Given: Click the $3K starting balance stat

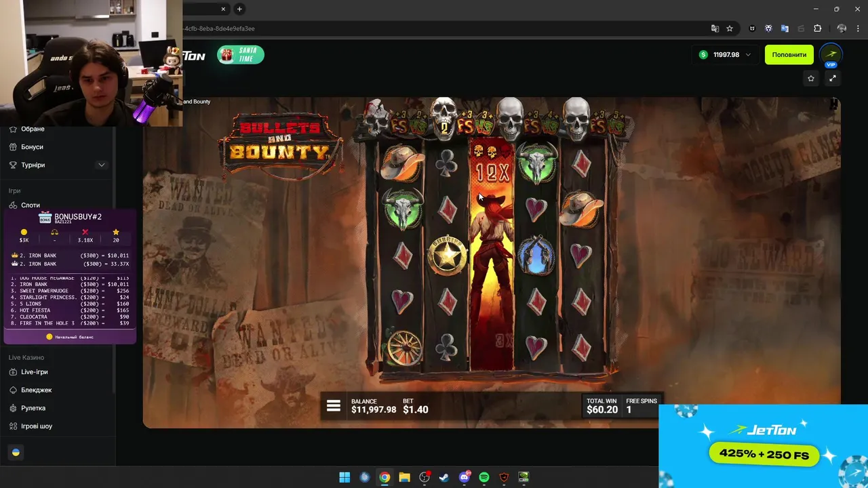Looking at the screenshot, I should [24, 236].
